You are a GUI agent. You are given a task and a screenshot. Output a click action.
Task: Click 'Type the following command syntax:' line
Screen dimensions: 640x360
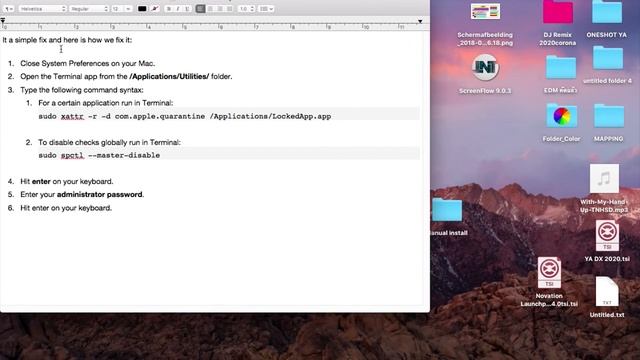[82, 90]
